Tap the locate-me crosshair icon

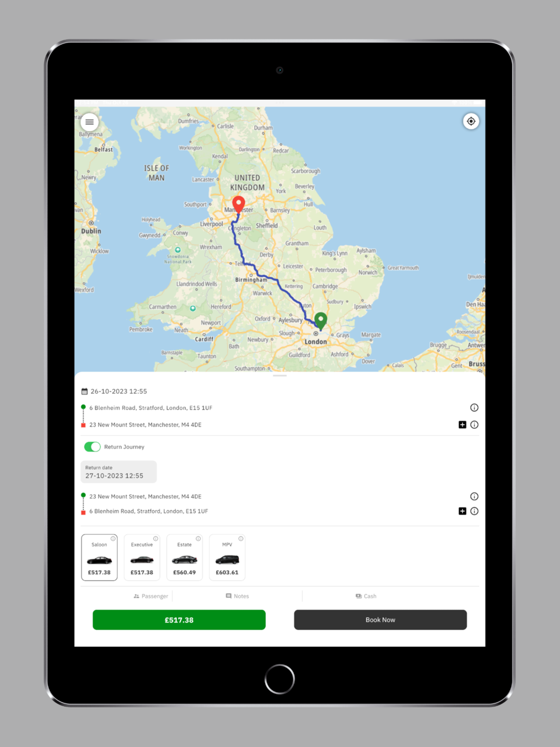[x=471, y=121]
